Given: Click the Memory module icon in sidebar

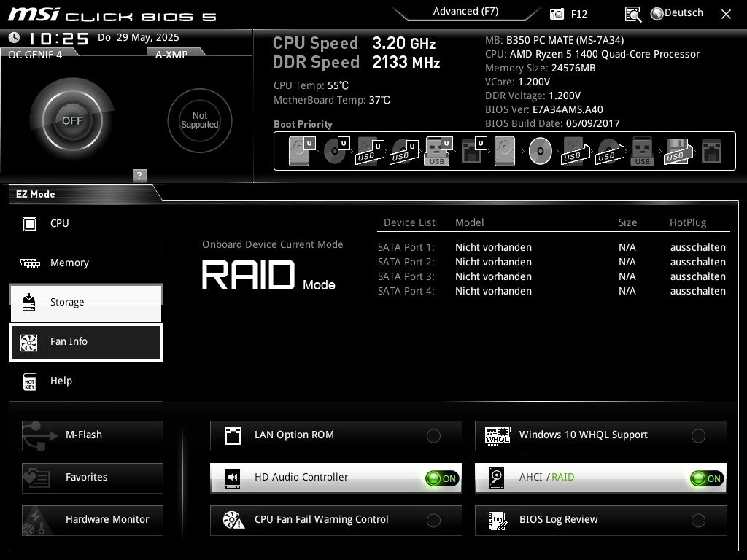Looking at the screenshot, I should point(29,262).
